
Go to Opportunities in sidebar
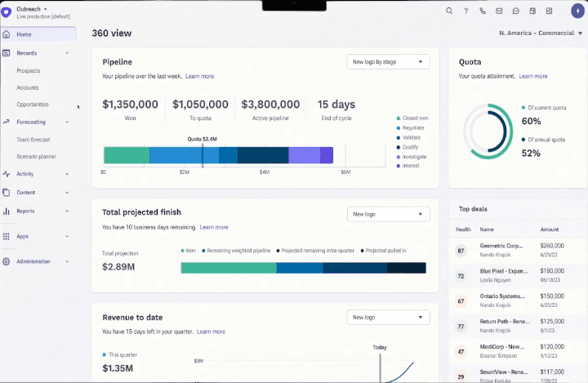[33, 105]
